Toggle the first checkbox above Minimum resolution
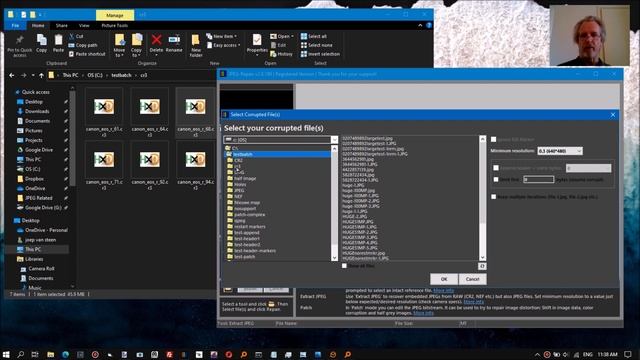The width and height of the screenshot is (640, 360). [493, 140]
